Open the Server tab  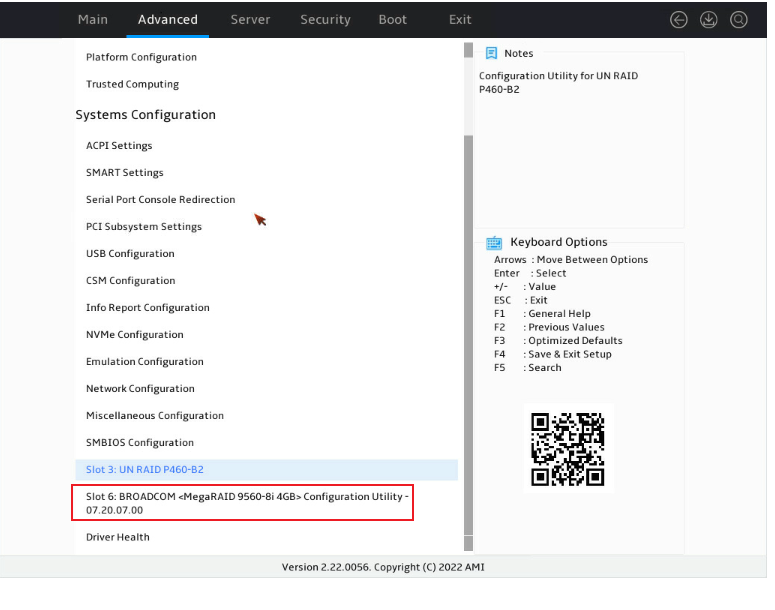coord(250,19)
